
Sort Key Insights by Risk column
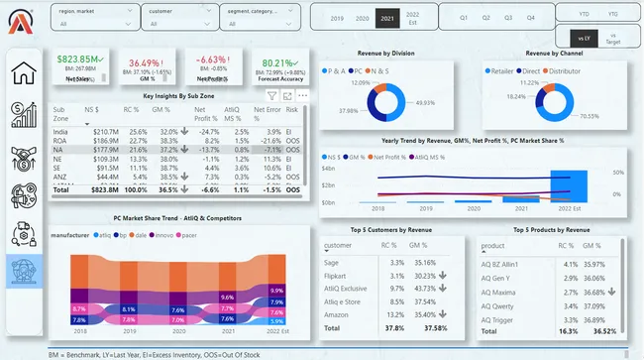[292, 110]
